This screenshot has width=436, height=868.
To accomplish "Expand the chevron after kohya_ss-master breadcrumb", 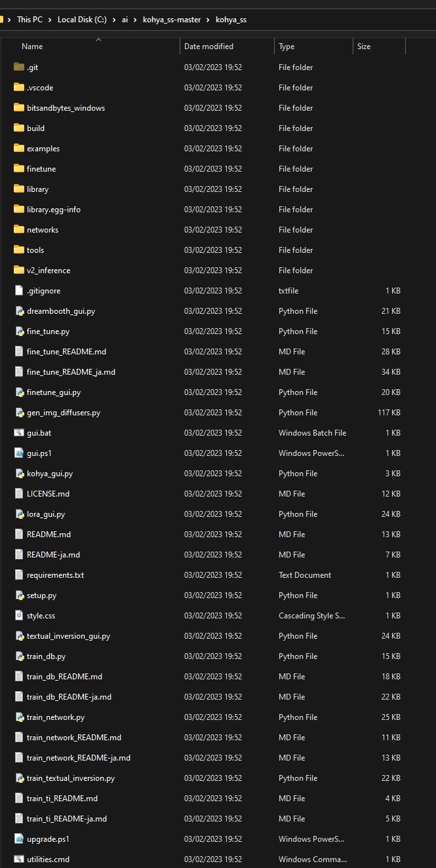I will pyautogui.click(x=208, y=20).
